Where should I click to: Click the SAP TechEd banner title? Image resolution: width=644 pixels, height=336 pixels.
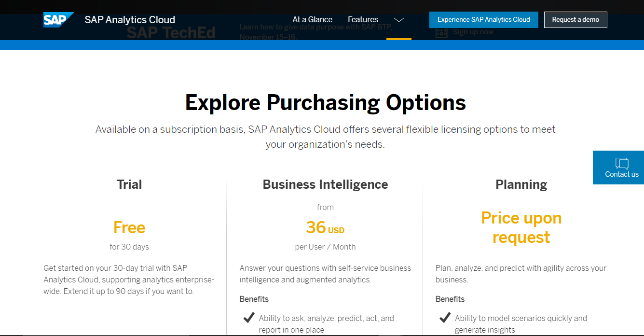click(171, 33)
